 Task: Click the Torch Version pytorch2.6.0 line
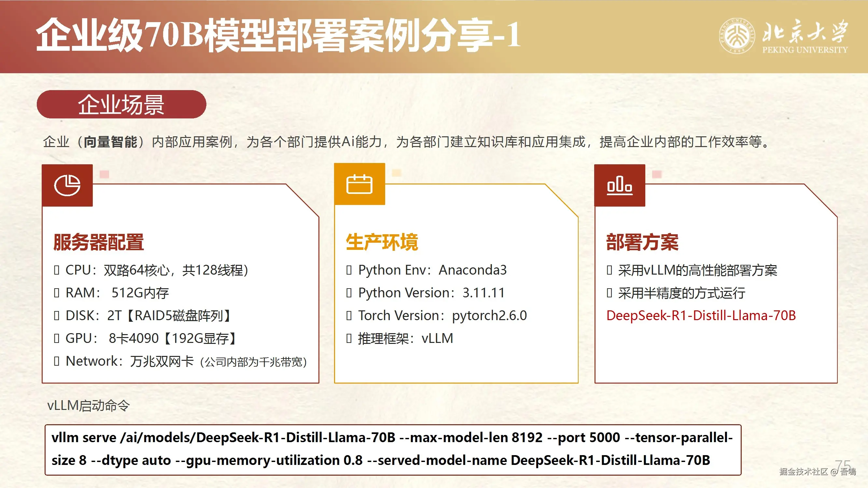pyautogui.click(x=437, y=316)
